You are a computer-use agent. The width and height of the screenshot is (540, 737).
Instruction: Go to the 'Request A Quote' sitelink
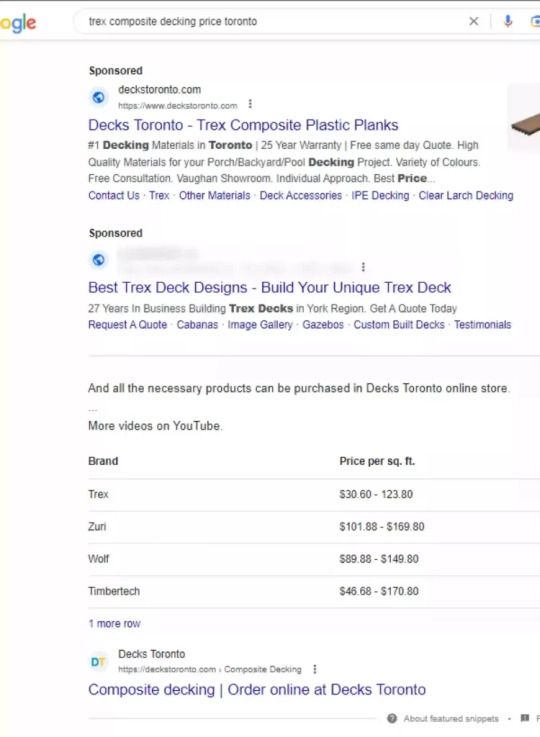pyautogui.click(x=127, y=325)
